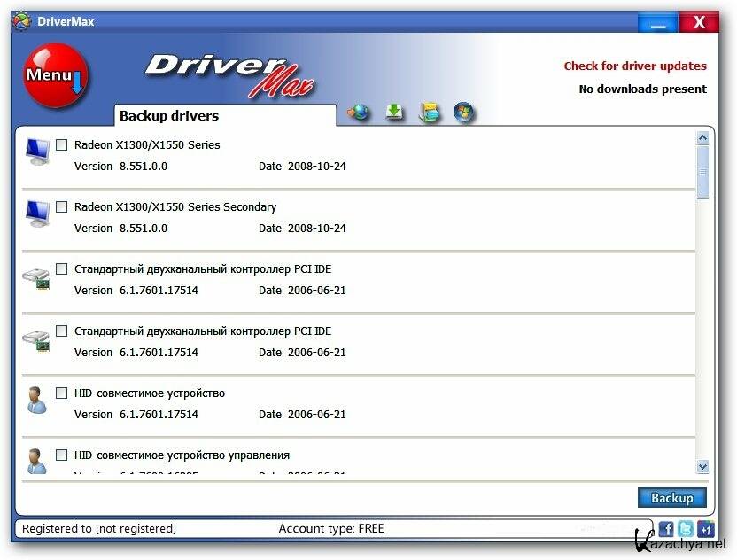Check Radeon X1300/X1550 Series Secondary checkbox

(x=61, y=206)
